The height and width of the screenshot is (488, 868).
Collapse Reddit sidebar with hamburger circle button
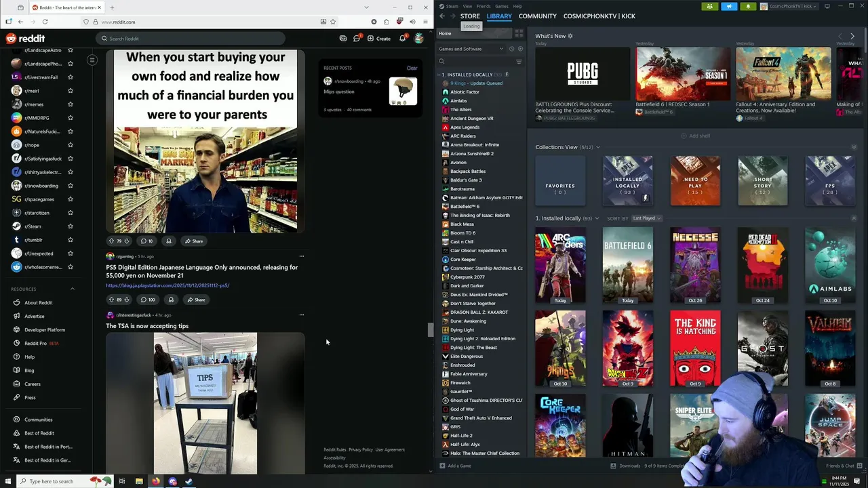click(x=92, y=60)
